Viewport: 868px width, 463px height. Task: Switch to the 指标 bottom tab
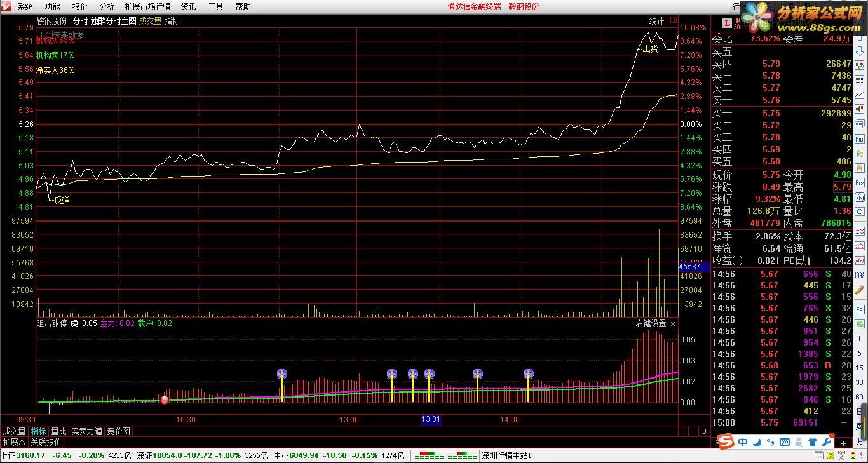pyautogui.click(x=38, y=431)
